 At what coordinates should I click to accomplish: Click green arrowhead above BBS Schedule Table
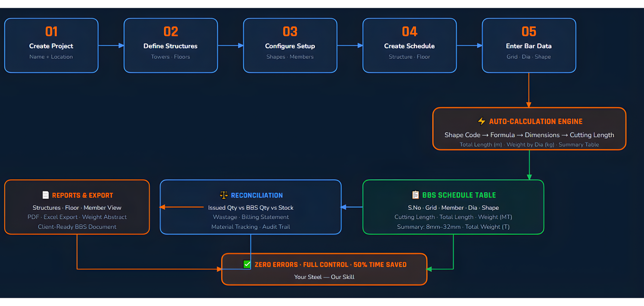tap(529, 177)
